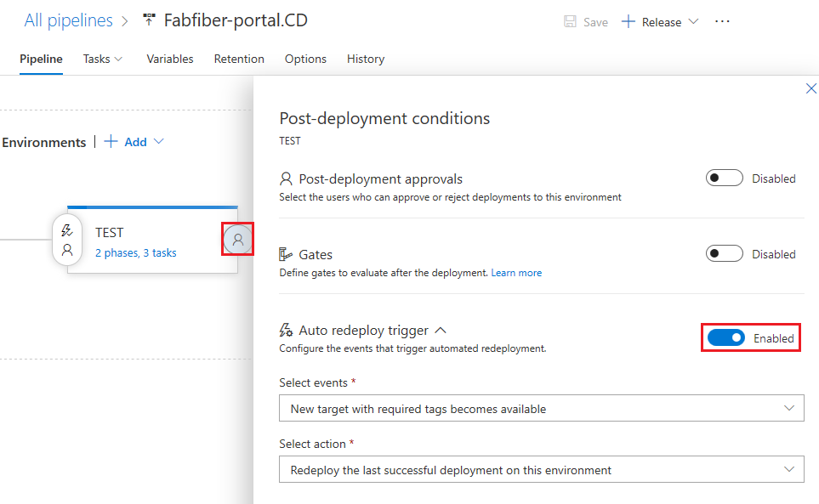Enable the Gates toggle

click(724, 253)
